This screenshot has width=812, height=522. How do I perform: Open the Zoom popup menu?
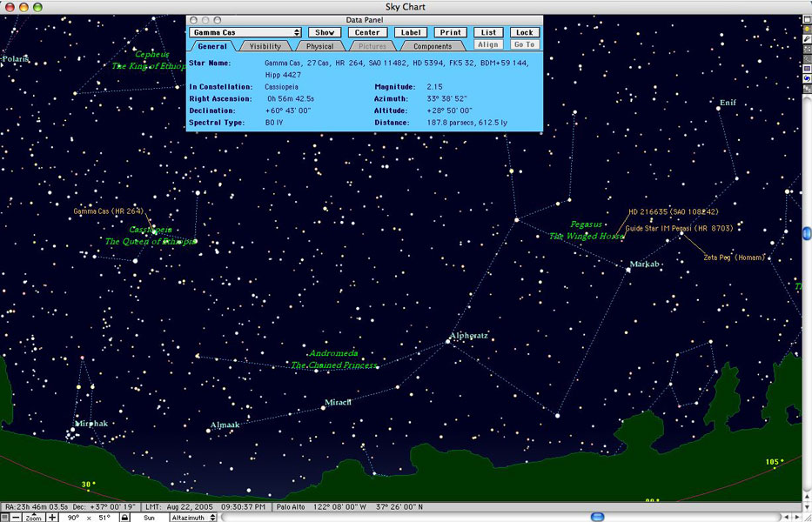click(34, 518)
